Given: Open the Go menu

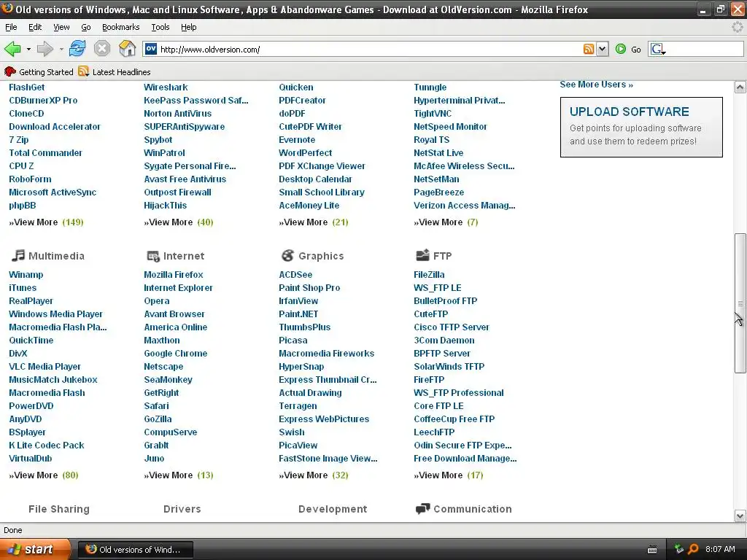Looking at the screenshot, I should coord(86,27).
